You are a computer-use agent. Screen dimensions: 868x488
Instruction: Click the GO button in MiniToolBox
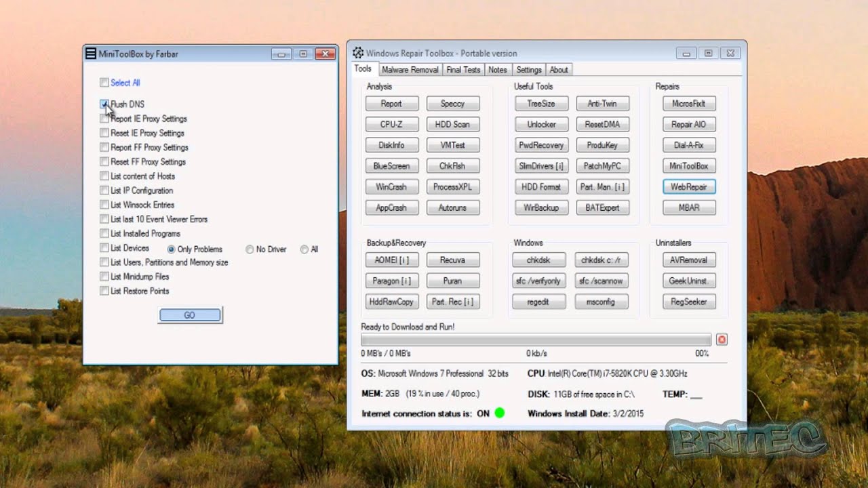click(190, 315)
